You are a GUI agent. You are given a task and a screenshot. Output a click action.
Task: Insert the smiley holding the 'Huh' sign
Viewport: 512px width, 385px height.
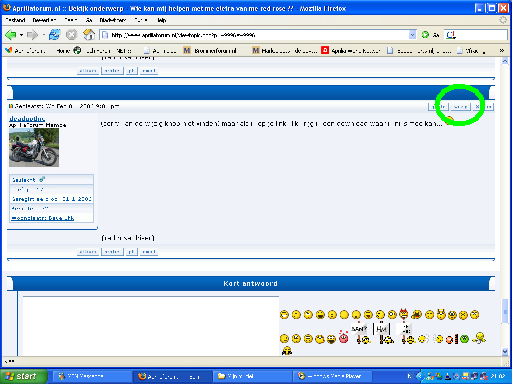[x=383, y=333]
